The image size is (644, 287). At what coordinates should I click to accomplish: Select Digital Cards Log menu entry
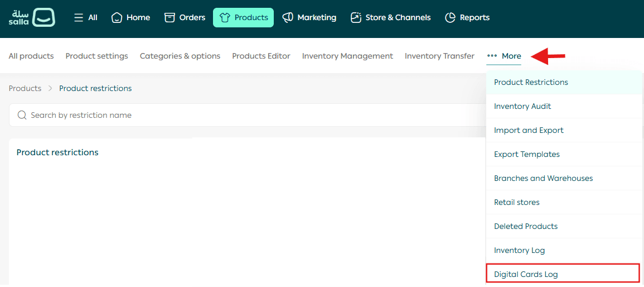pos(526,274)
